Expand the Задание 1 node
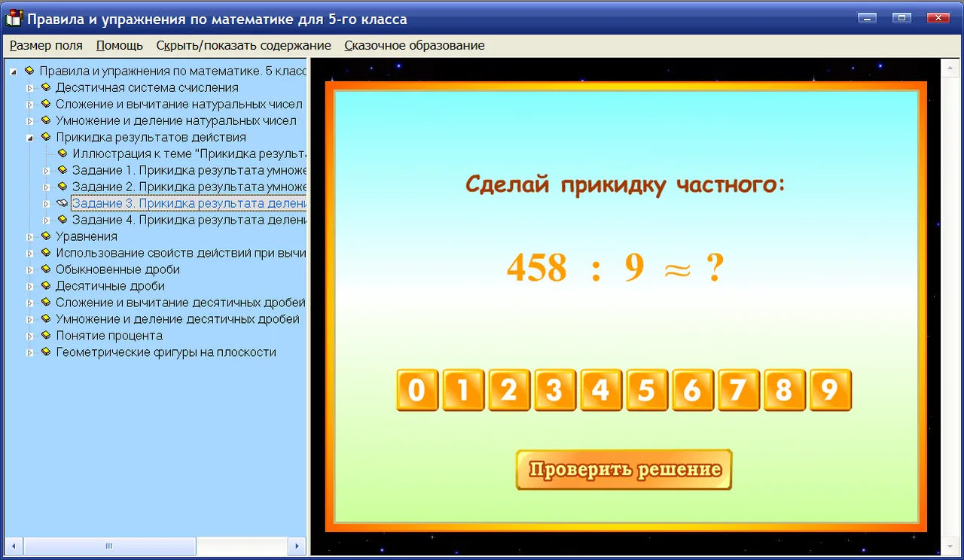 (47, 171)
